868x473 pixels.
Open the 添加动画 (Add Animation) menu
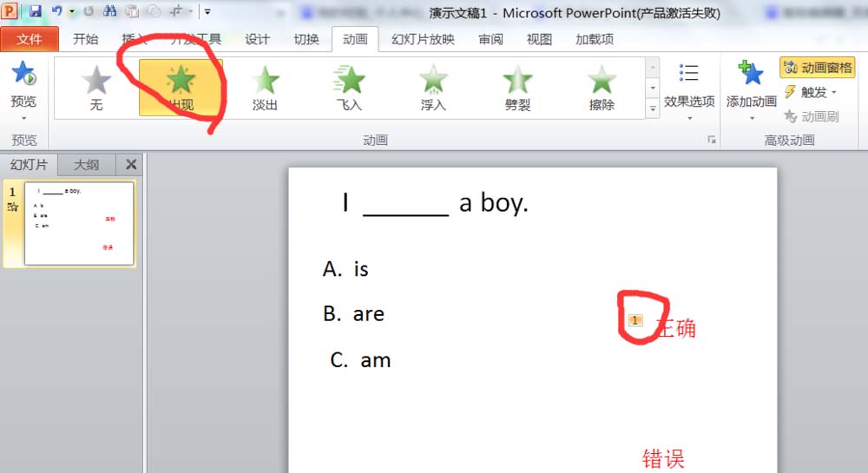[751, 90]
